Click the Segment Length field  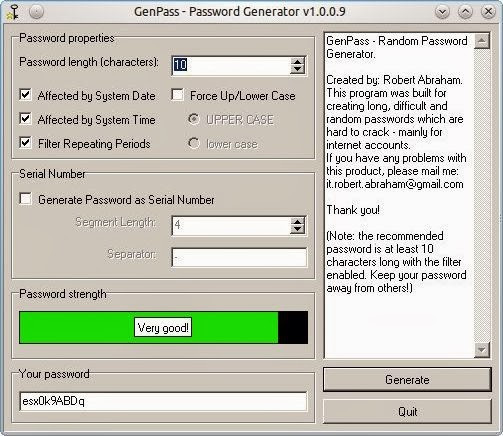tap(232, 225)
